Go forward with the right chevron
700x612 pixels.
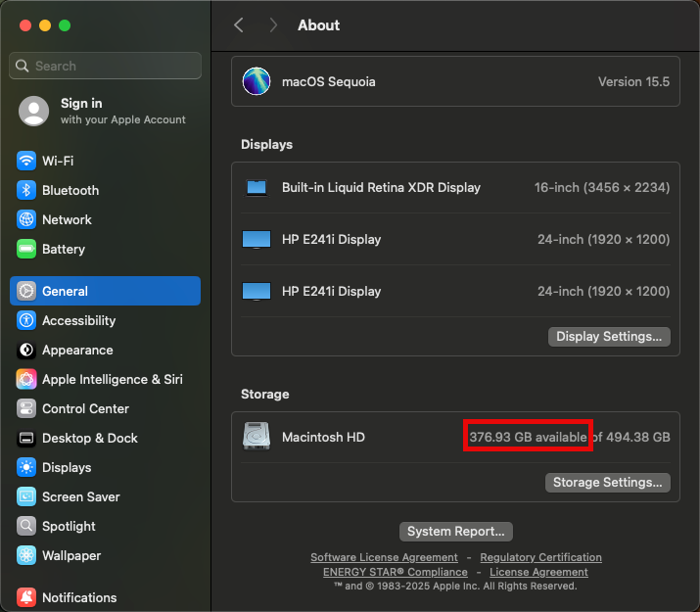point(273,25)
